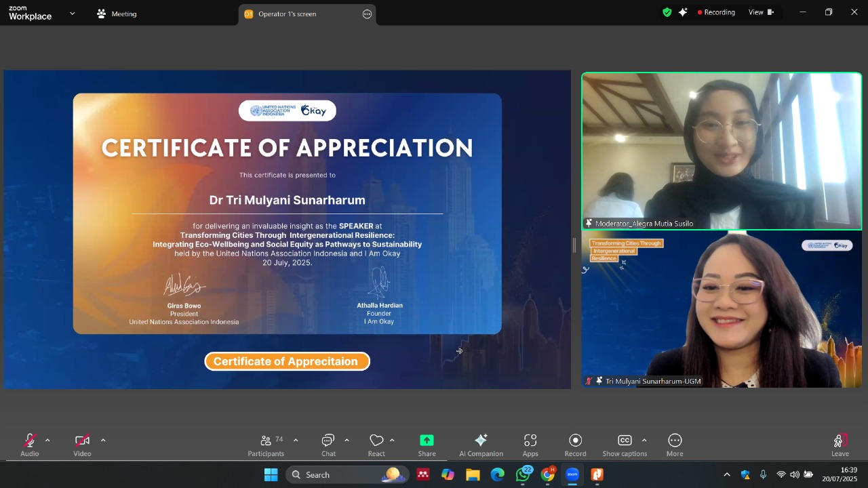Click the Zoom taskbar icon
The image size is (868, 488).
pos(572,474)
